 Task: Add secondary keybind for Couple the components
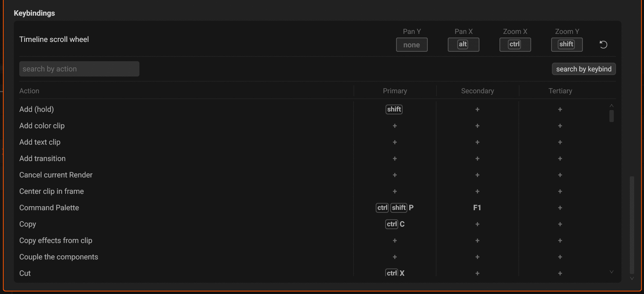[x=477, y=257]
